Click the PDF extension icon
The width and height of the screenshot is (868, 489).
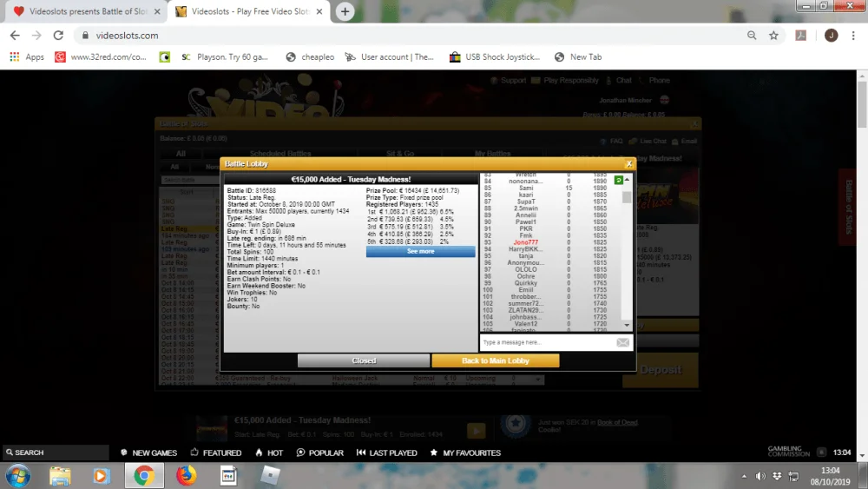(x=801, y=36)
